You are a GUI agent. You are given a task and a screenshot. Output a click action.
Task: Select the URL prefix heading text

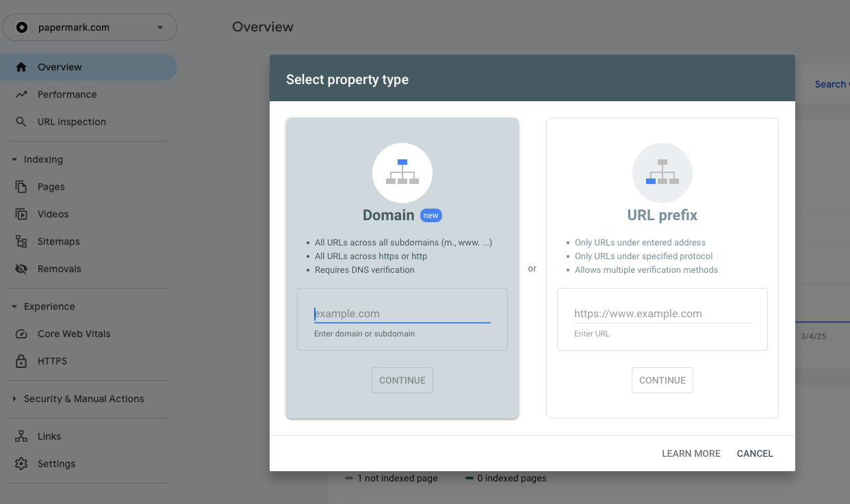tap(662, 215)
